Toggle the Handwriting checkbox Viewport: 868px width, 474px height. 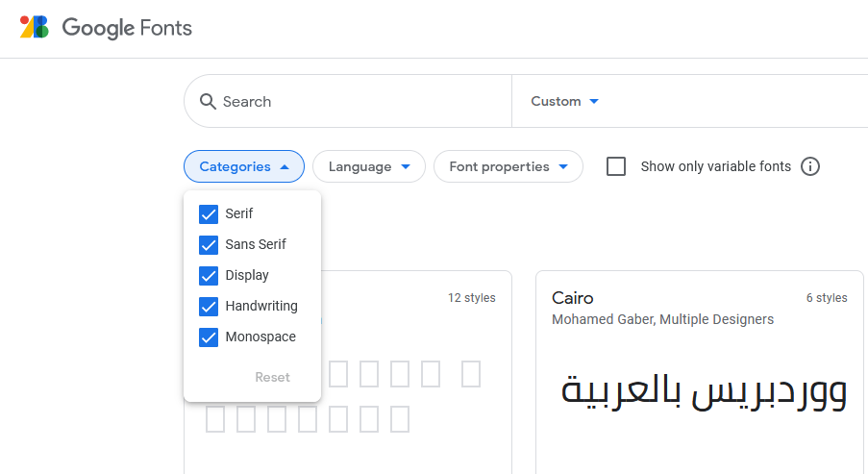(x=209, y=306)
